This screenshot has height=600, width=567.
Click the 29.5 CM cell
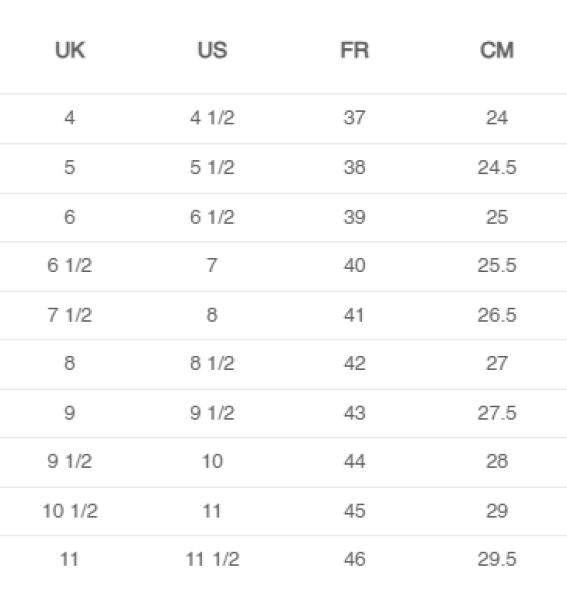point(497,559)
